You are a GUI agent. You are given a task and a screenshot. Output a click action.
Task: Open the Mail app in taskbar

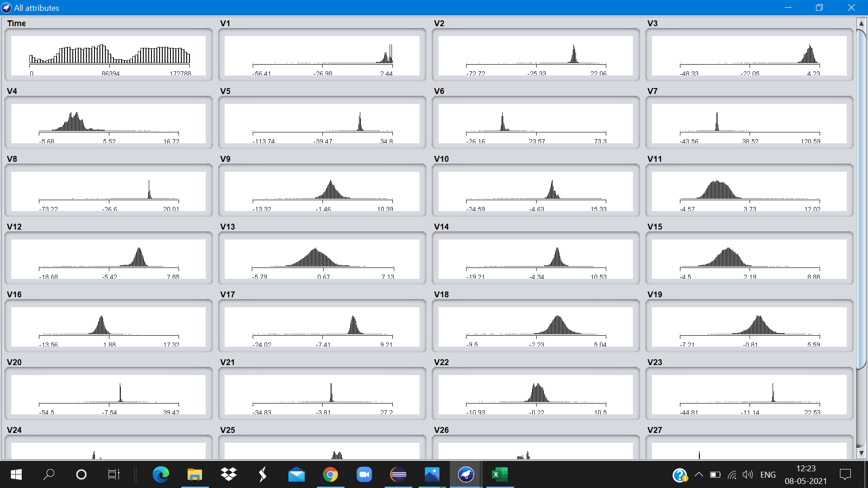coord(297,474)
